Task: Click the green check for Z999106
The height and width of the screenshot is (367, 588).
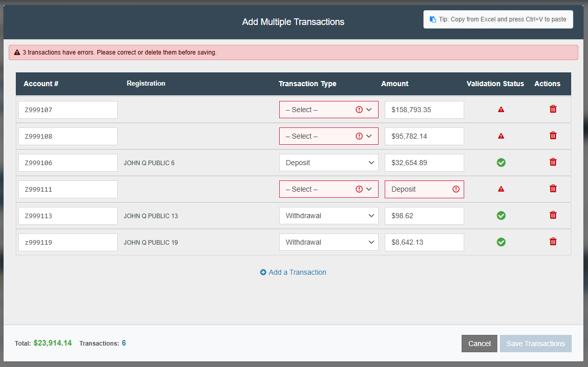Action: click(501, 163)
